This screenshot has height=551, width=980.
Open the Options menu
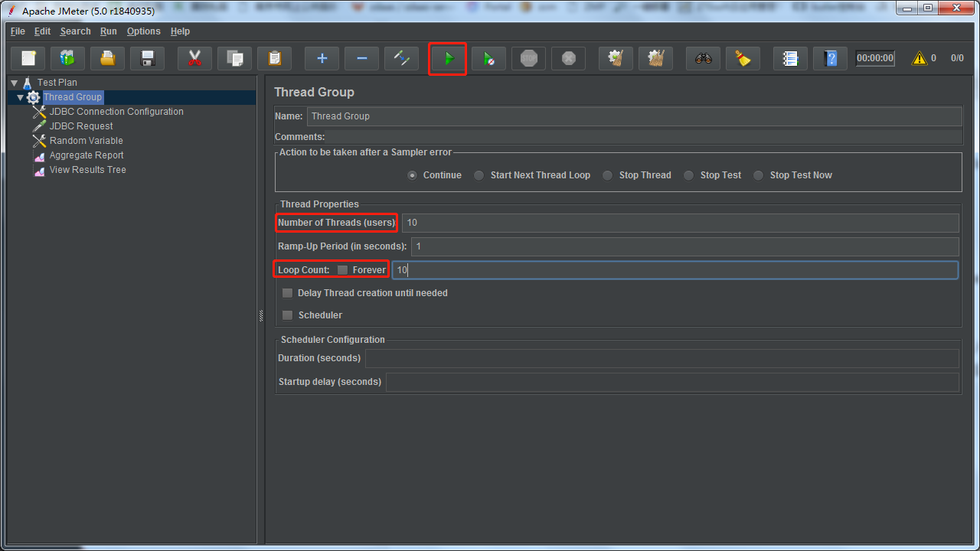pos(144,31)
